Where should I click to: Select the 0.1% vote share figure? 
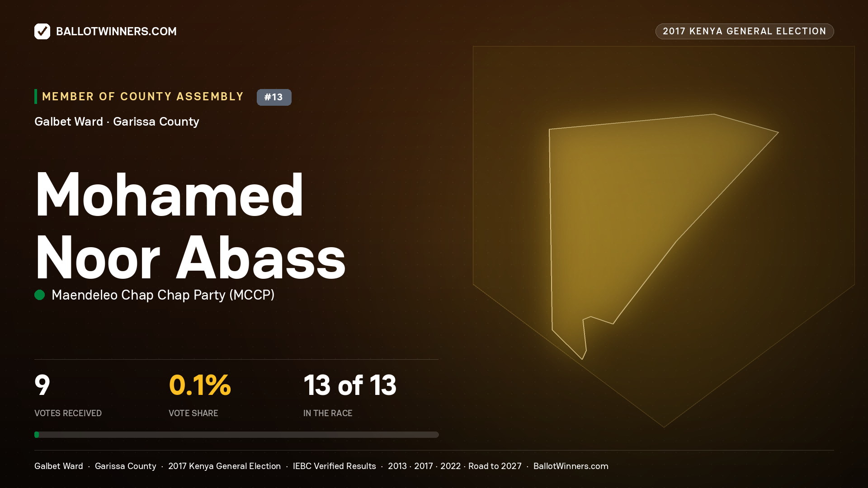point(200,385)
